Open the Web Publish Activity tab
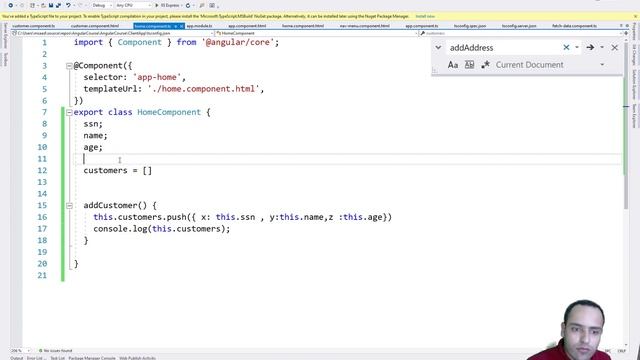640x360 pixels. pos(138,358)
